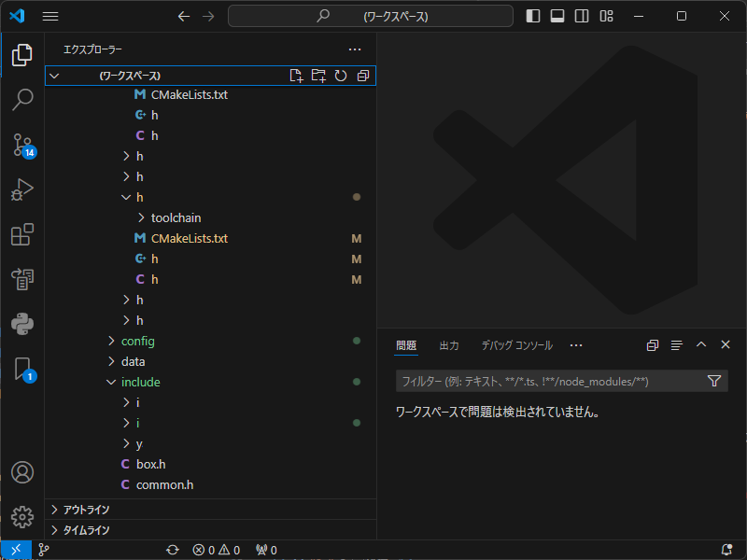
Task: Open box.h file
Action: pyautogui.click(x=211, y=464)
